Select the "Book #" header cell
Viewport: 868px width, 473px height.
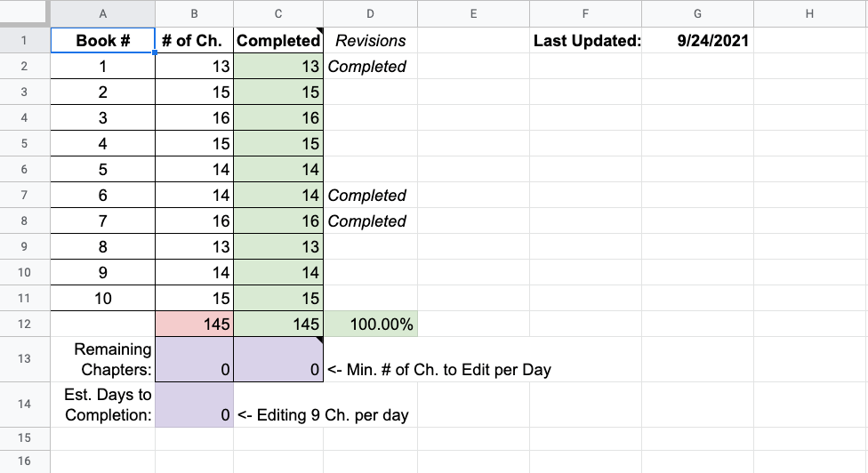(x=103, y=41)
